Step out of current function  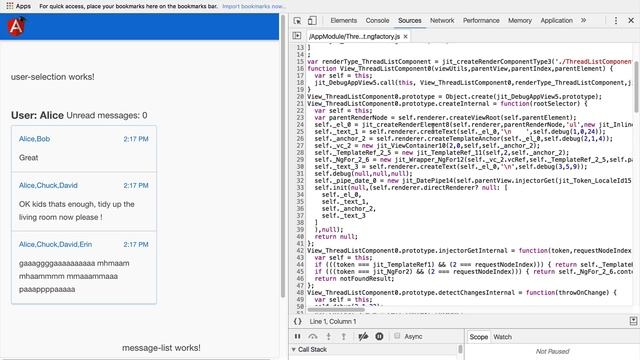tap(344, 336)
